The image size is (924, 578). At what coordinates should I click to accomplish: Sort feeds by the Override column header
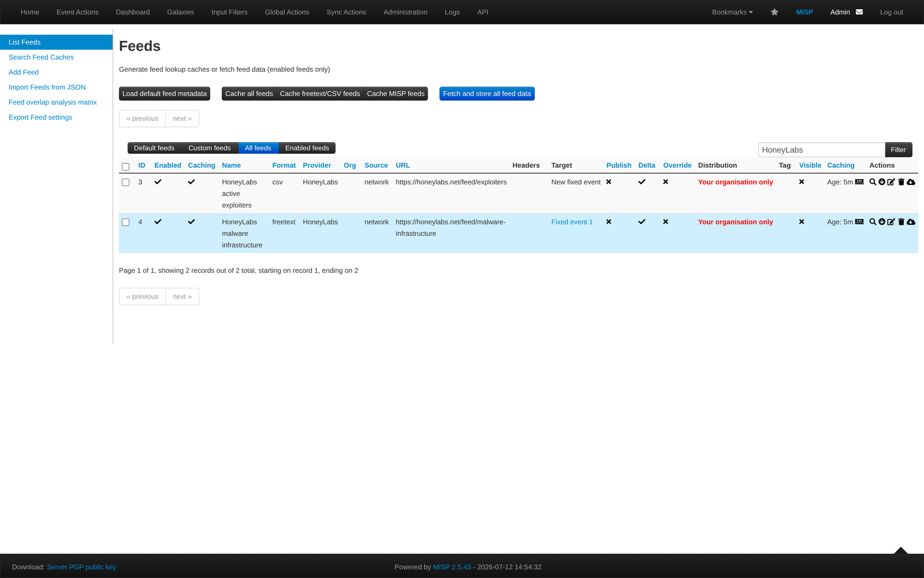tap(677, 165)
